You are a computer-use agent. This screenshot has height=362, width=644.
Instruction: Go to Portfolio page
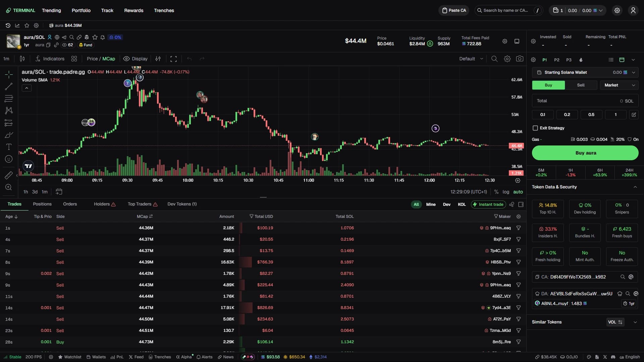[81, 10]
